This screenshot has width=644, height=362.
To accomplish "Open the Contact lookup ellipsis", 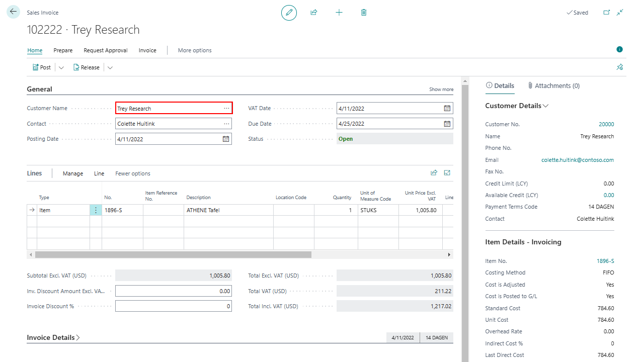I will tap(226, 124).
